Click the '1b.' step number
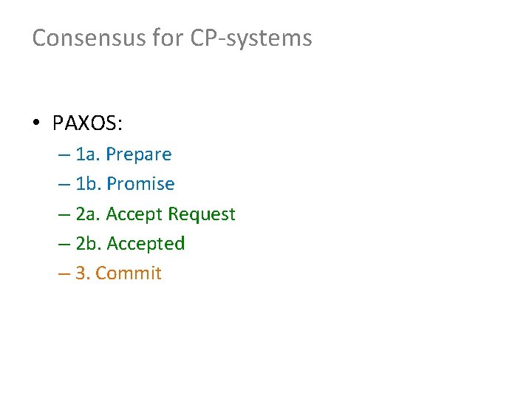Viewport: 532px width, 399px height. pyautogui.click(x=89, y=184)
